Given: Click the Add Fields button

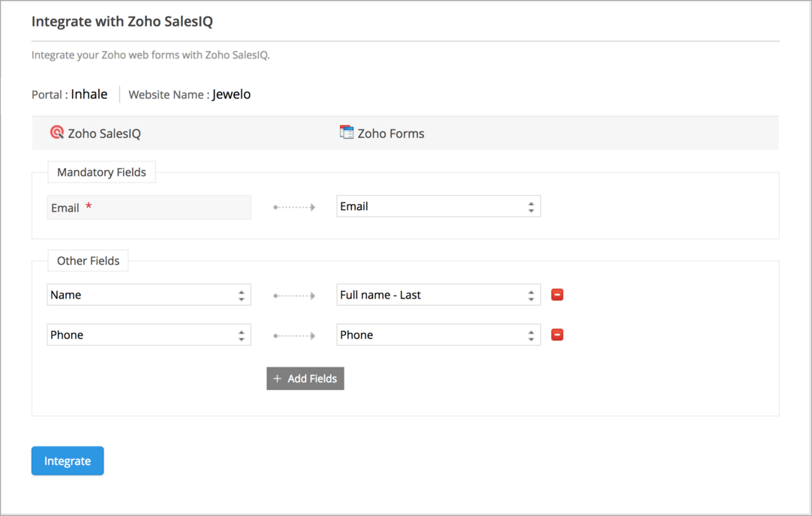Looking at the screenshot, I should (305, 378).
